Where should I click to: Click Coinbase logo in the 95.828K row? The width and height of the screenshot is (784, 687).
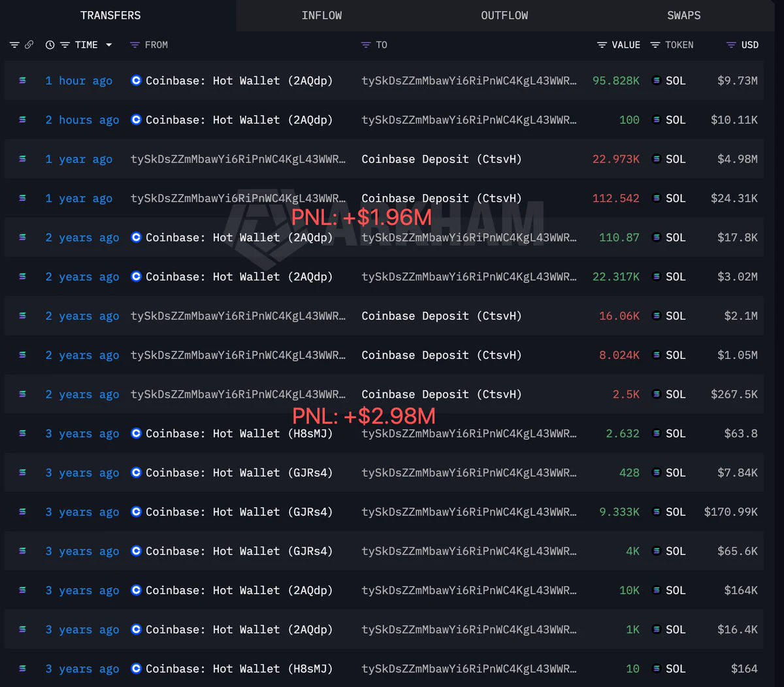pos(136,80)
